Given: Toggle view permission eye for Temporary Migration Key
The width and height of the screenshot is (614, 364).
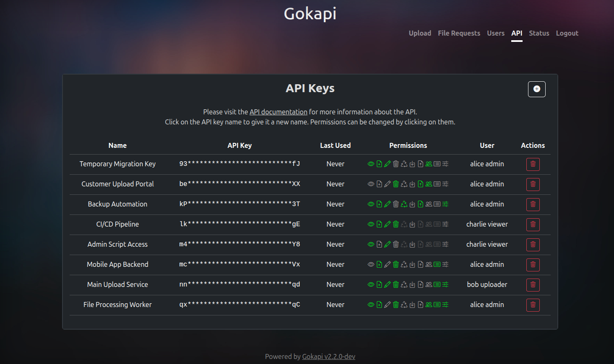Looking at the screenshot, I should pos(371,164).
